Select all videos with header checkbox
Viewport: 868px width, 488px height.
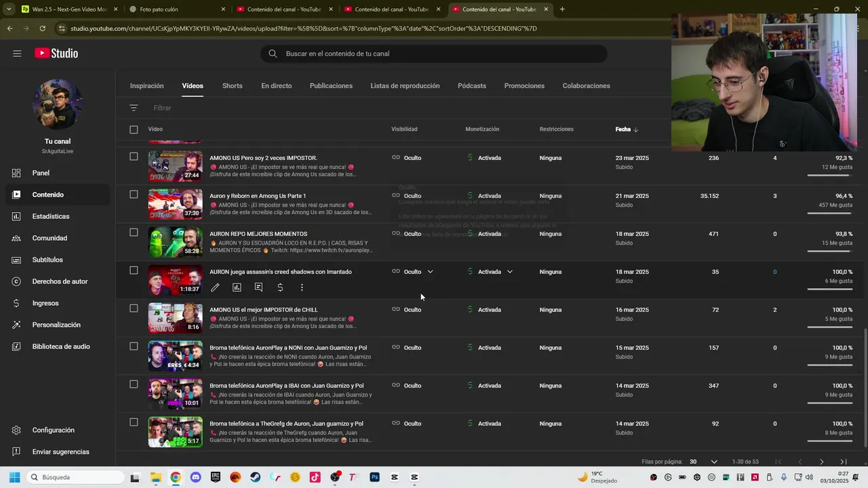(134, 129)
